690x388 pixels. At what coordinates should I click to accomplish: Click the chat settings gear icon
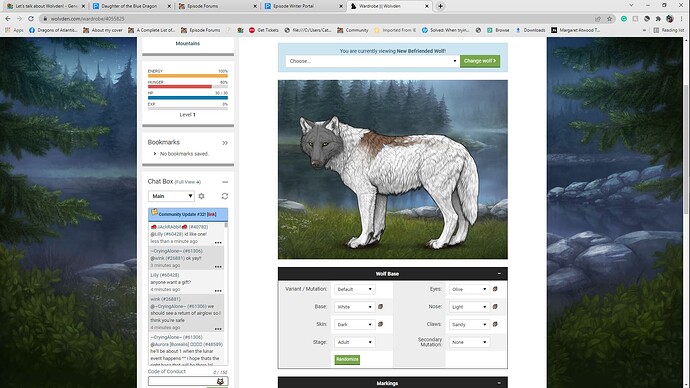click(202, 196)
